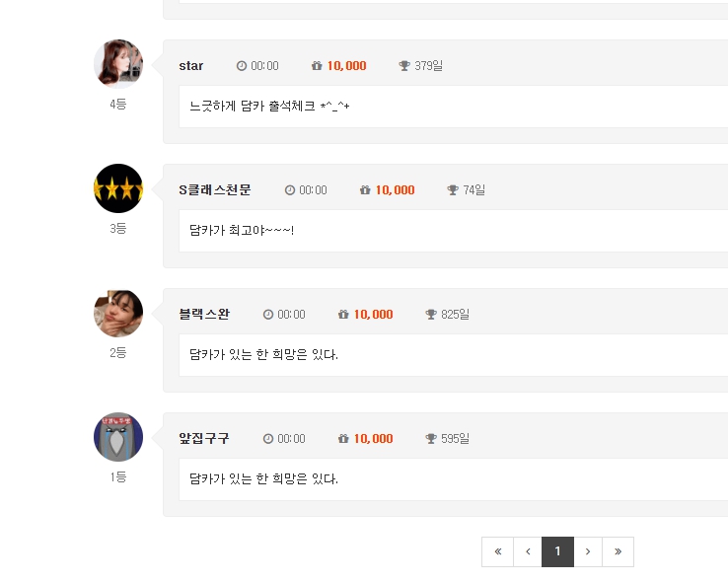Viewport: 728px width, 583px height.
Task: Go to the previous page
Action: tap(528, 551)
